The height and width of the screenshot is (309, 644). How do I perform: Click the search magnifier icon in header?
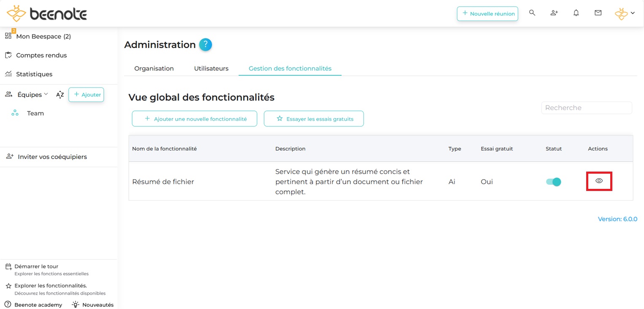tap(532, 13)
